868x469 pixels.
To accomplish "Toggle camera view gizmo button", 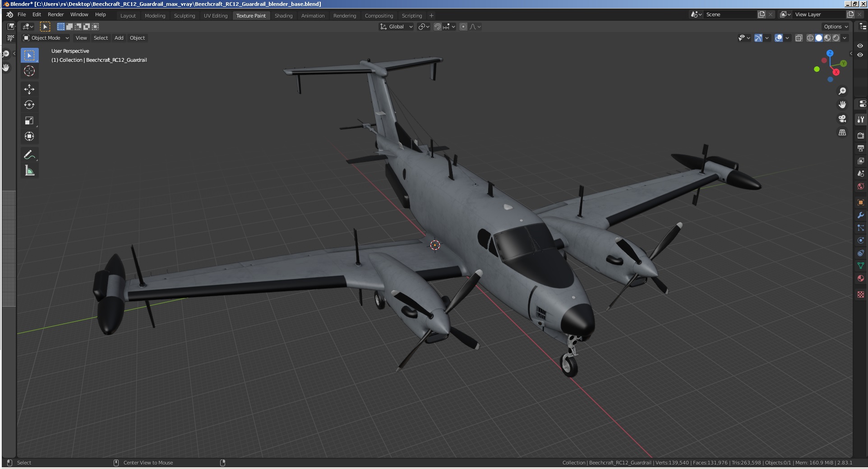I will (842, 119).
